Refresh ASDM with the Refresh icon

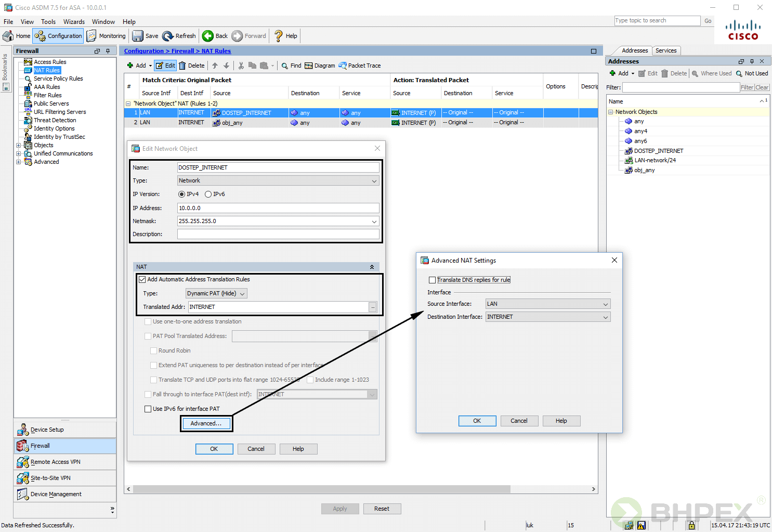tap(179, 36)
